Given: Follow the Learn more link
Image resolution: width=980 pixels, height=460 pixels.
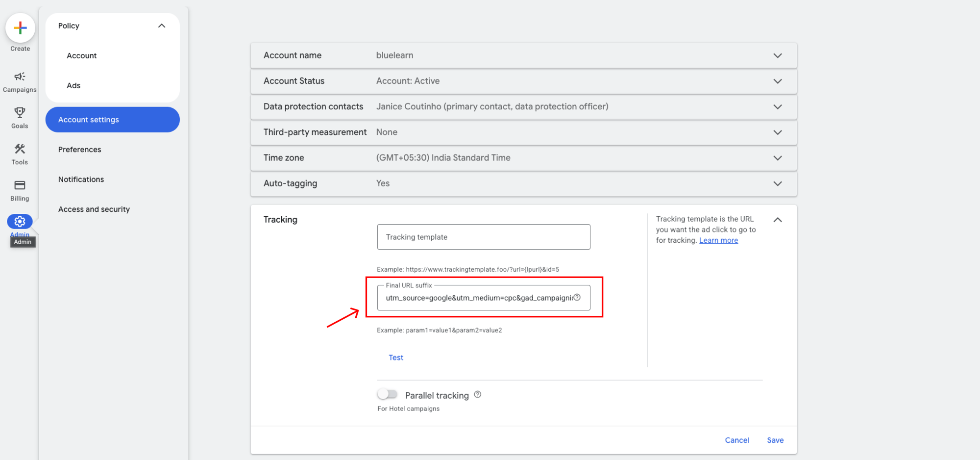Looking at the screenshot, I should click(718, 240).
